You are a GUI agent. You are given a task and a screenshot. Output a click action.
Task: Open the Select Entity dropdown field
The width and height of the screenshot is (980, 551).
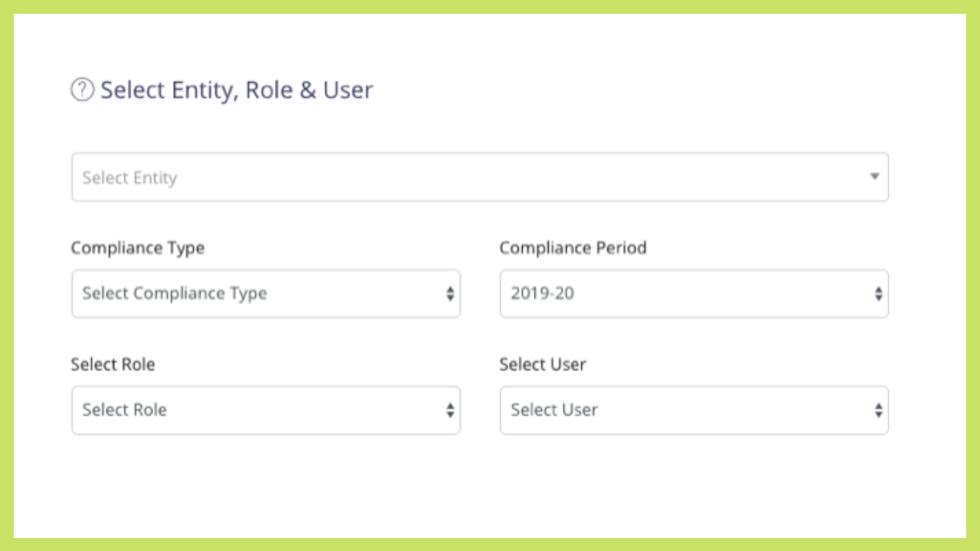[479, 177]
